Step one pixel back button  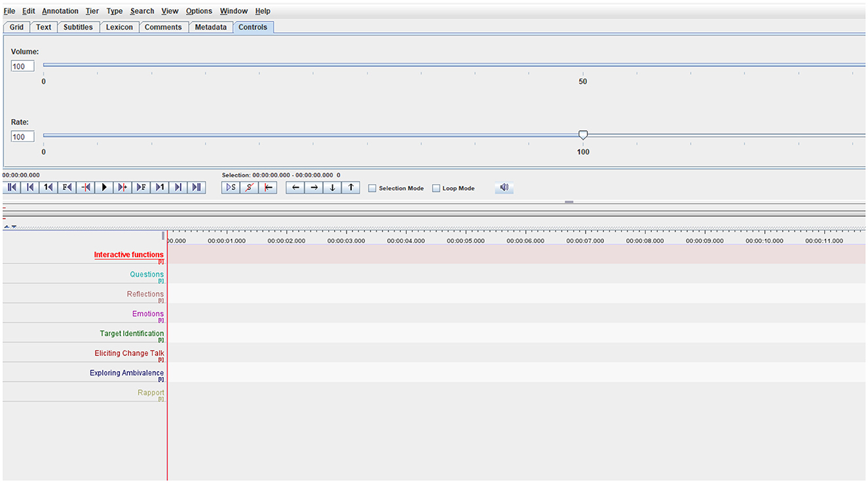85,188
